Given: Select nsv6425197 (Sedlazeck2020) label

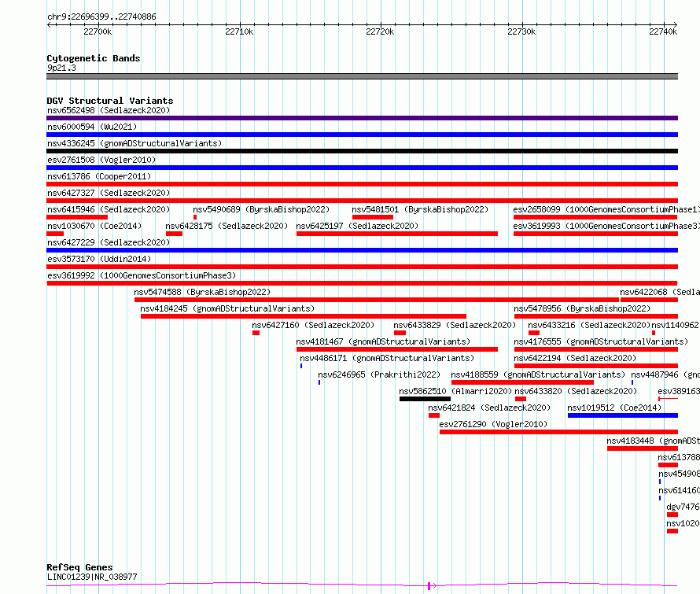Looking at the screenshot, I should [x=357, y=226].
